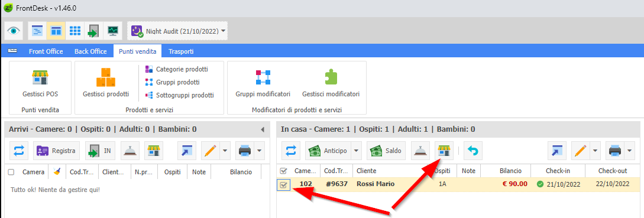Collapse the Arrivi panel with the arrow

click(x=263, y=130)
